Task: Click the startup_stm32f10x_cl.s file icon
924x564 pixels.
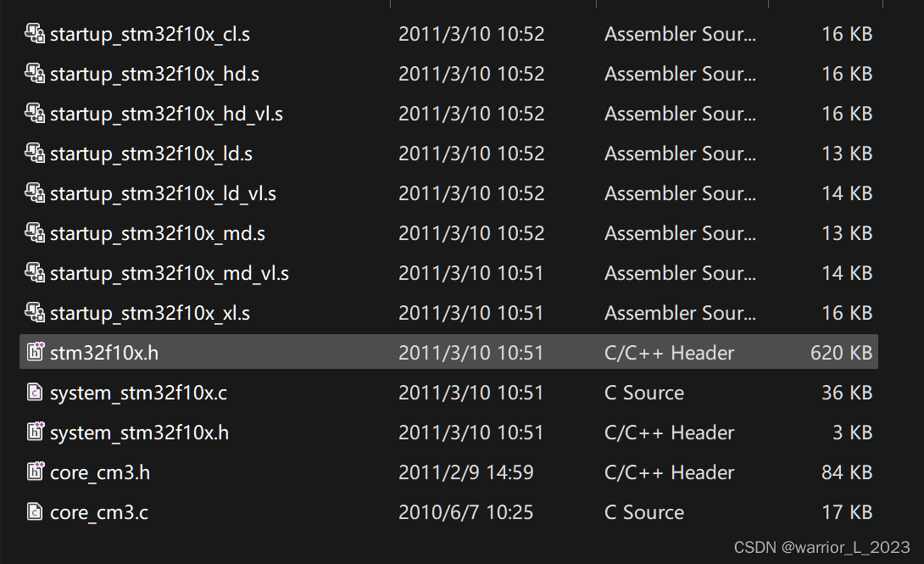Action: click(x=35, y=34)
